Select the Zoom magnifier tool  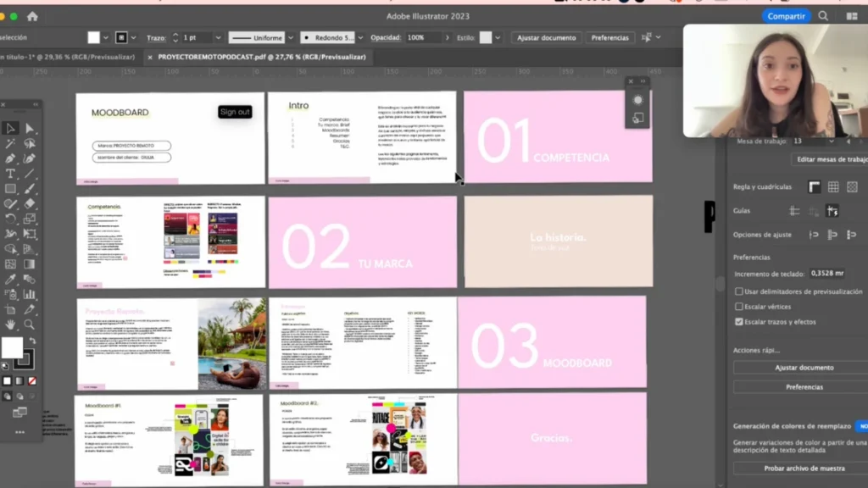30,324
